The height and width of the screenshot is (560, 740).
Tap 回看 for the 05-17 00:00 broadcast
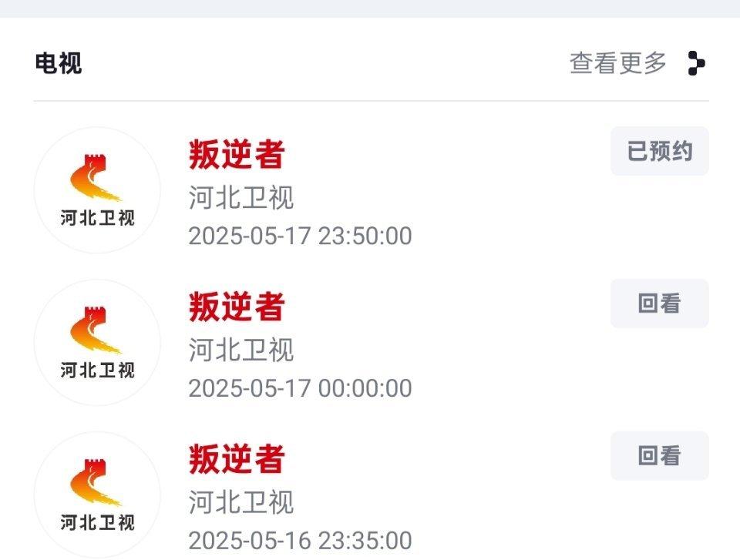click(x=659, y=303)
